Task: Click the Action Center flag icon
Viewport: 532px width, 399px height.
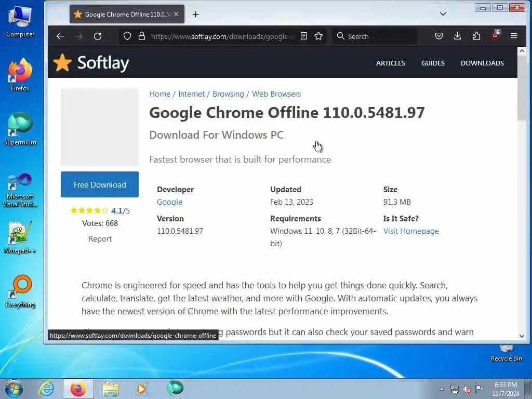Action: pos(479,389)
